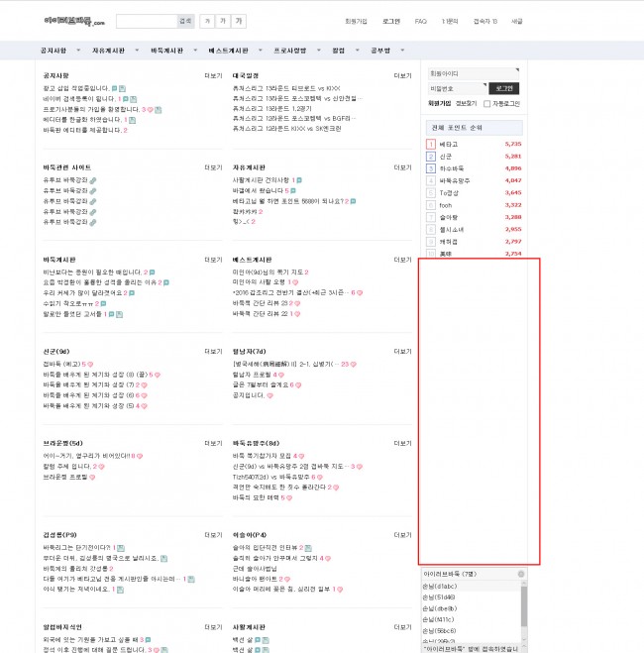Click the 비밀번호 password field

[457, 88]
